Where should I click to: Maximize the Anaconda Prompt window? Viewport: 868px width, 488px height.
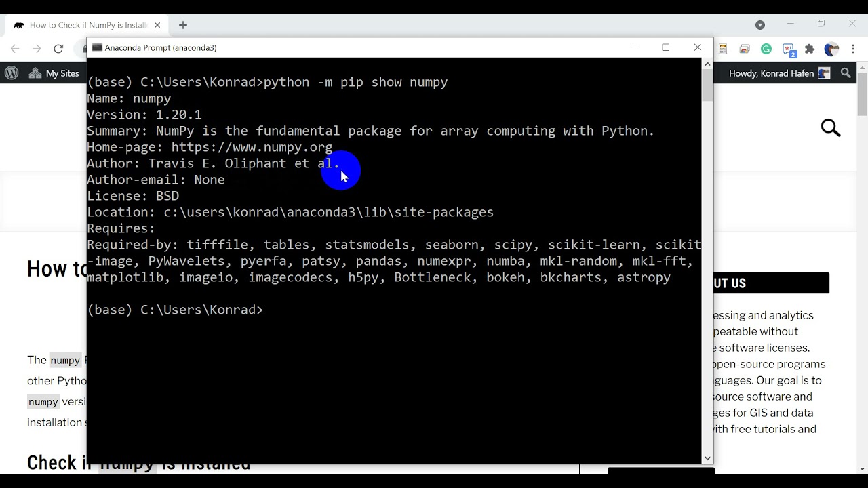tap(666, 47)
